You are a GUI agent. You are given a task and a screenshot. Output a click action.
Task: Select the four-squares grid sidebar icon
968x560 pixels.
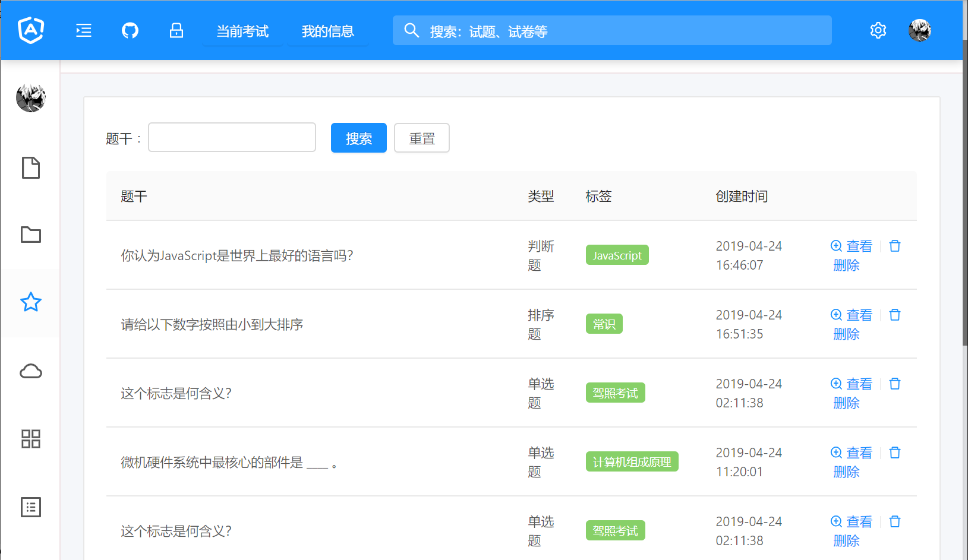click(31, 439)
